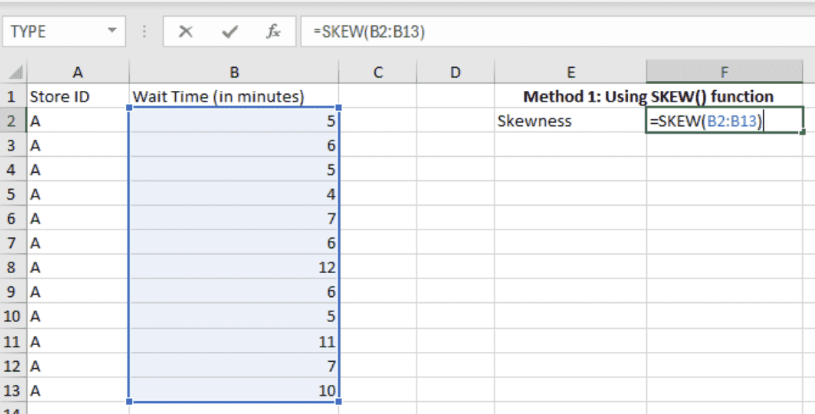The image size is (815, 414).
Task: Select column A header
Action: pyautogui.click(x=77, y=72)
